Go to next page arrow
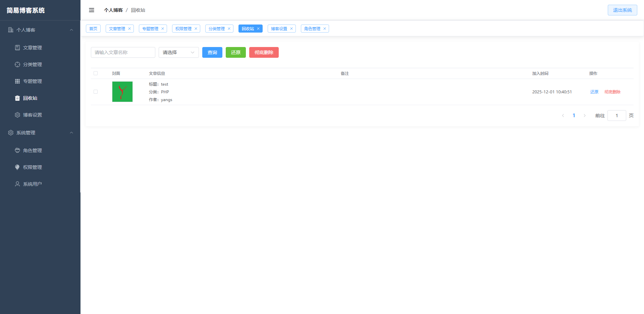This screenshot has width=644, height=314. (585, 116)
